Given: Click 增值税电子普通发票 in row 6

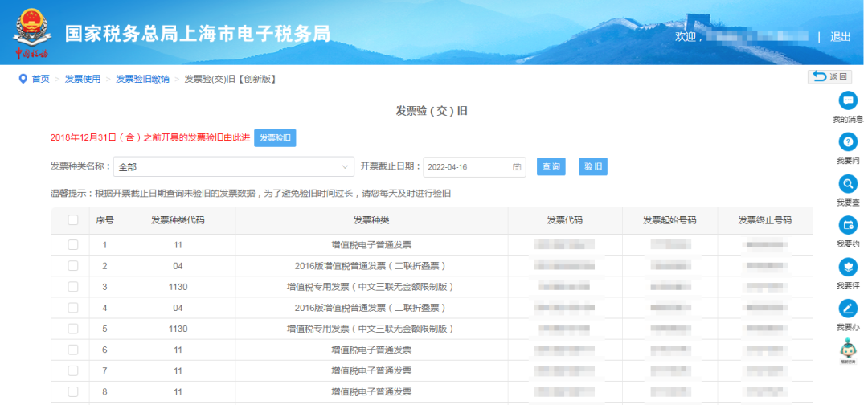Looking at the screenshot, I should click(x=371, y=350).
